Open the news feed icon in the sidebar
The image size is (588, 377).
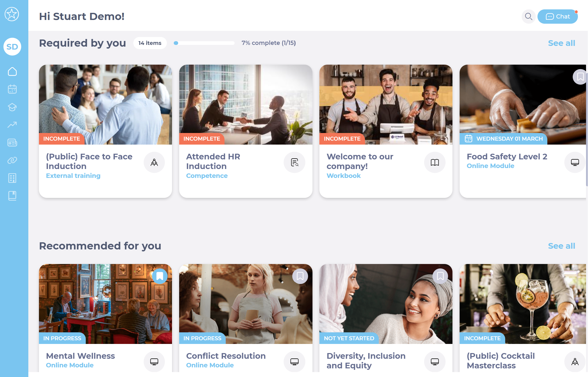12,143
